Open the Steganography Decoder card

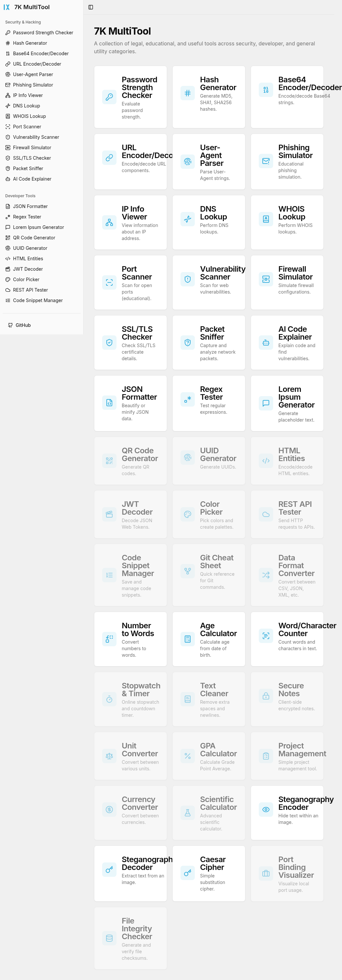coord(130,874)
